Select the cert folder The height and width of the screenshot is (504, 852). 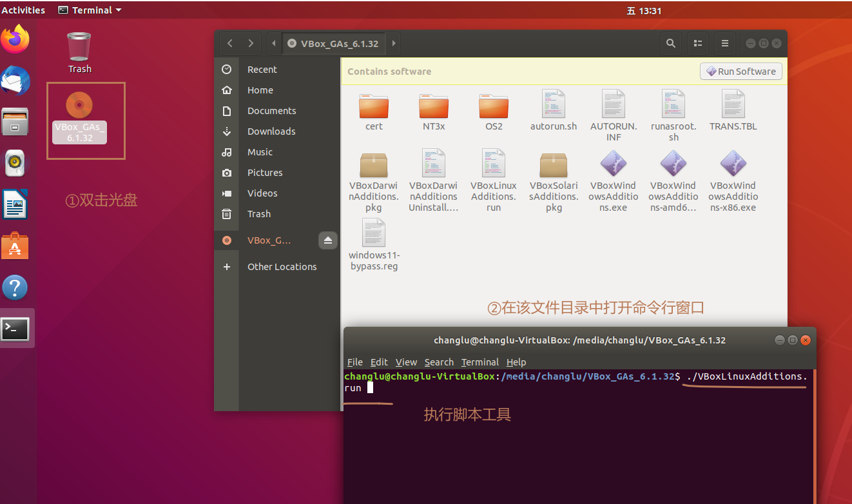[374, 111]
